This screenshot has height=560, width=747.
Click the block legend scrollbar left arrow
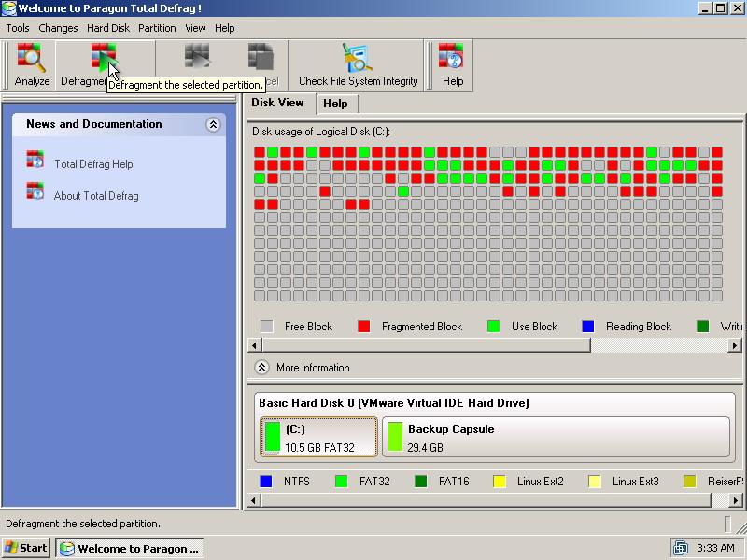254,345
